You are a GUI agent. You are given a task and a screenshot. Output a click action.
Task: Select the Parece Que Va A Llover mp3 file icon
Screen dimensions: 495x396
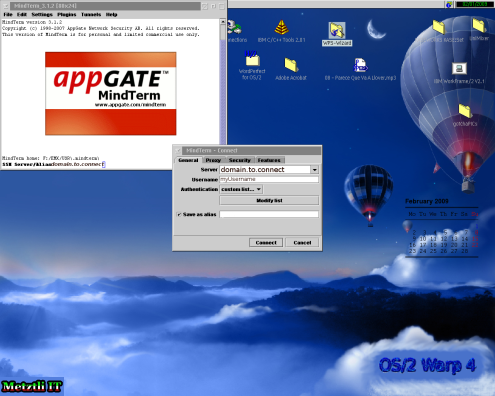pos(360,65)
